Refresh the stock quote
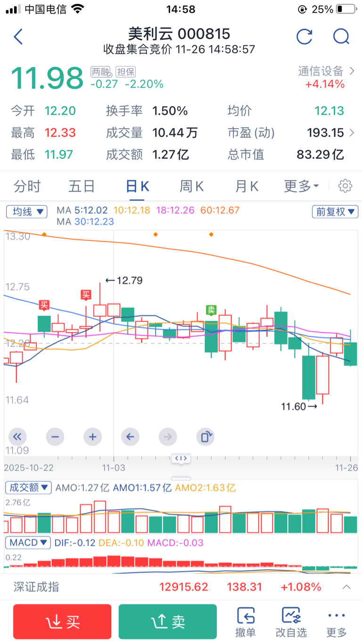362x644 pixels. click(304, 37)
